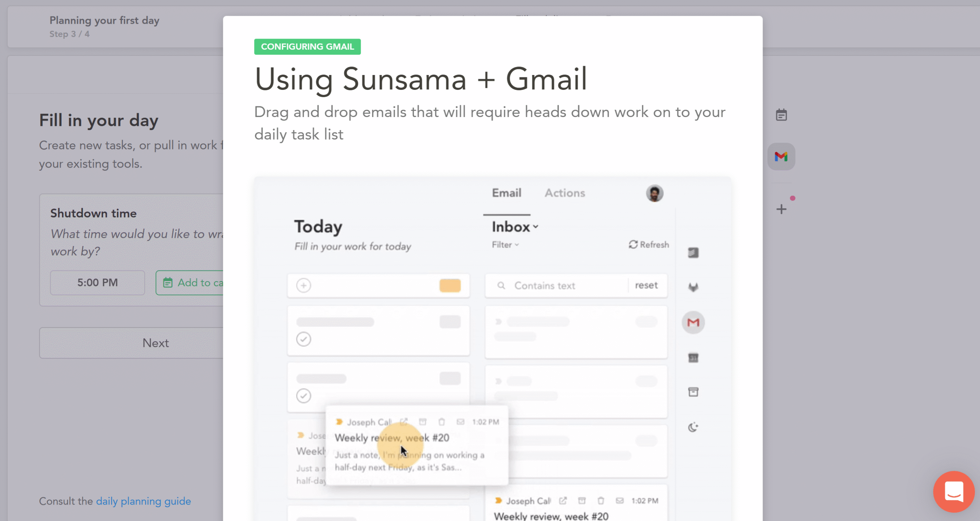This screenshot has width=980, height=521.
Task: Click the Today heading in illustration
Action: click(318, 226)
